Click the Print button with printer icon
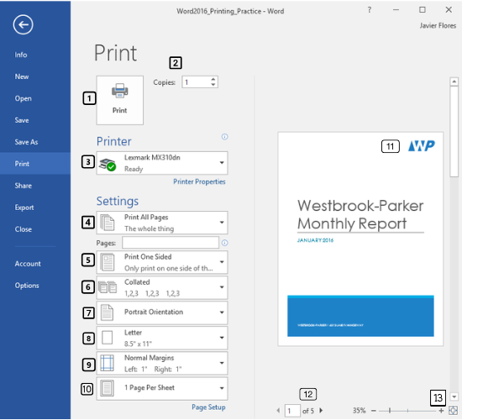The height and width of the screenshot is (420, 504). click(x=119, y=100)
